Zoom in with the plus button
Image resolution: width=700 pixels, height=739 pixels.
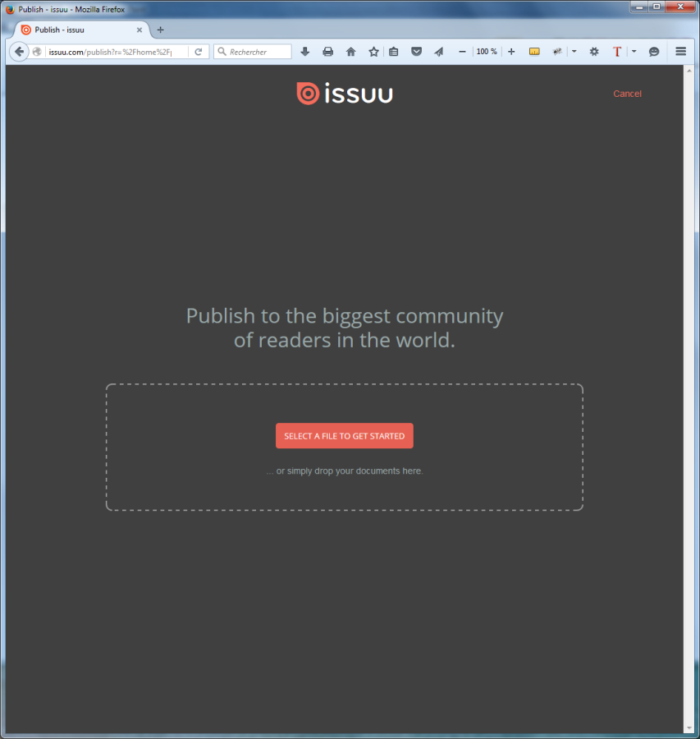pyautogui.click(x=511, y=52)
